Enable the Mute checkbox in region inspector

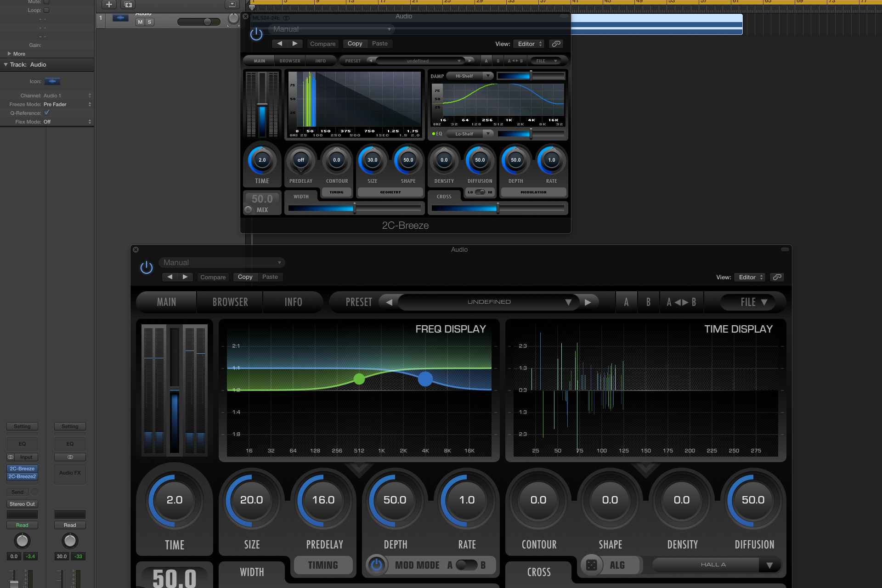(46, 2)
